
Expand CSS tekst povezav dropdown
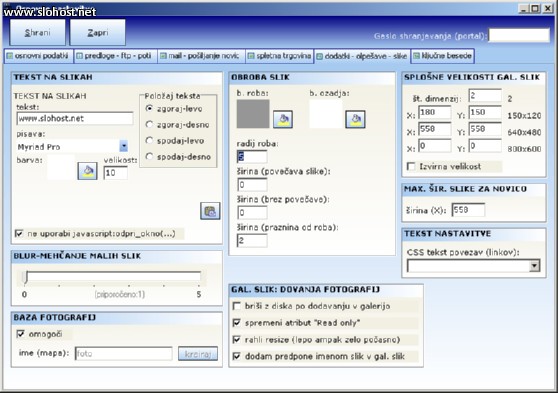534,266
